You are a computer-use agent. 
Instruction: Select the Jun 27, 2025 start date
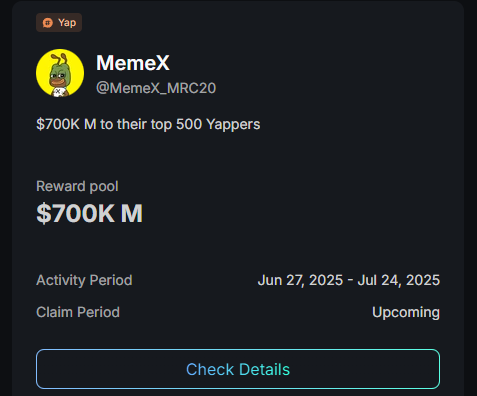click(300, 280)
